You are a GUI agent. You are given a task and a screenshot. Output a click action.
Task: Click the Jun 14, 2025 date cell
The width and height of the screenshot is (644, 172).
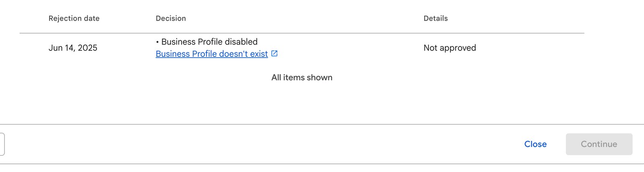pos(73,48)
